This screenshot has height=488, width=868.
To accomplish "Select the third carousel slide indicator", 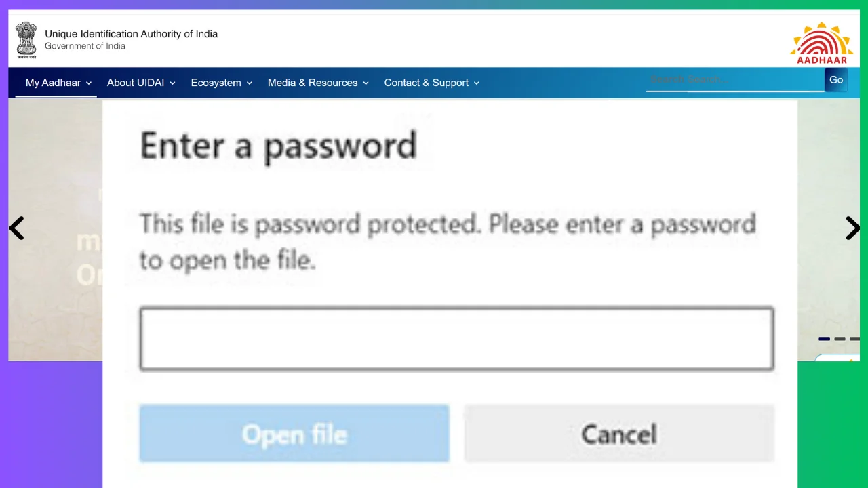I will pyautogui.click(x=854, y=339).
